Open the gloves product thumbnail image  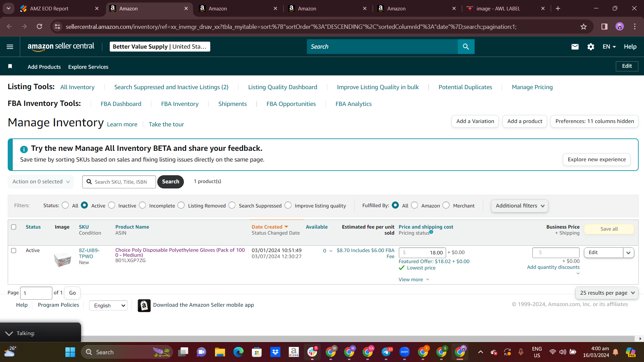tap(63, 259)
